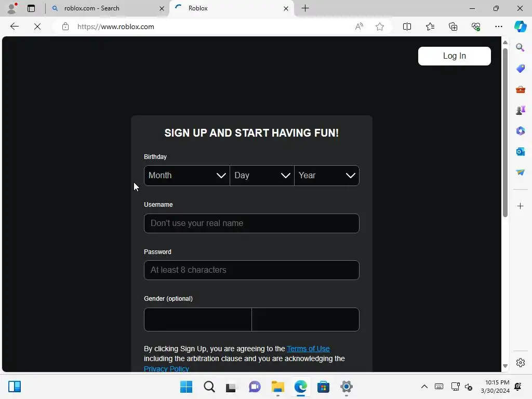Open the Terms of Use link
This screenshot has height=399, width=532.
(308, 349)
